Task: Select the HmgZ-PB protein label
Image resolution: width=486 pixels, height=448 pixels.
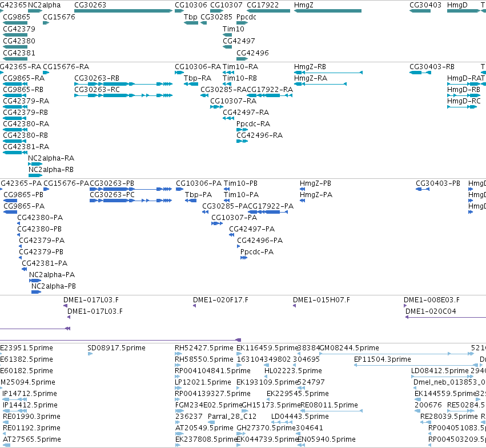Action: pos(315,183)
